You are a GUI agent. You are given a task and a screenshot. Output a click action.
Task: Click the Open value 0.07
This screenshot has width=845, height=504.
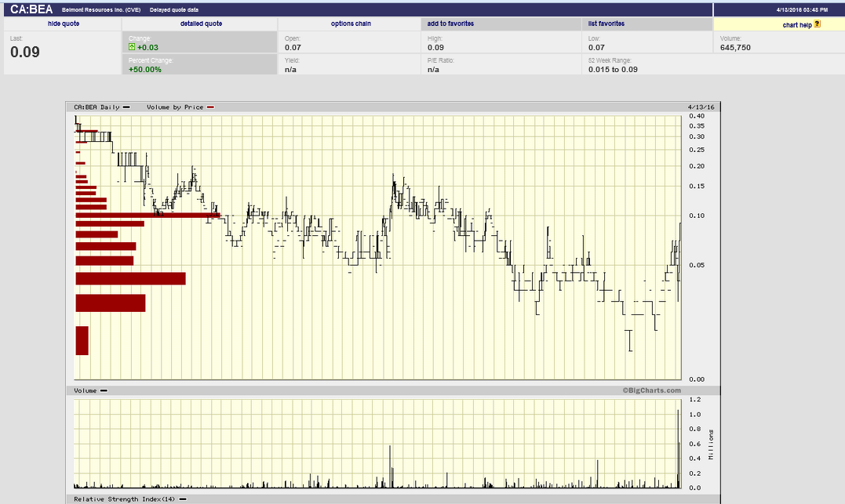pos(293,47)
